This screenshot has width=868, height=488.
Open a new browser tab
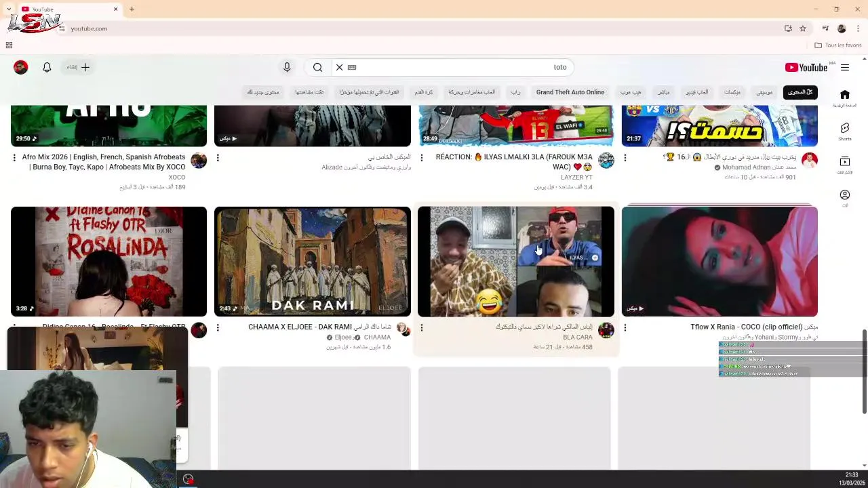(x=132, y=9)
